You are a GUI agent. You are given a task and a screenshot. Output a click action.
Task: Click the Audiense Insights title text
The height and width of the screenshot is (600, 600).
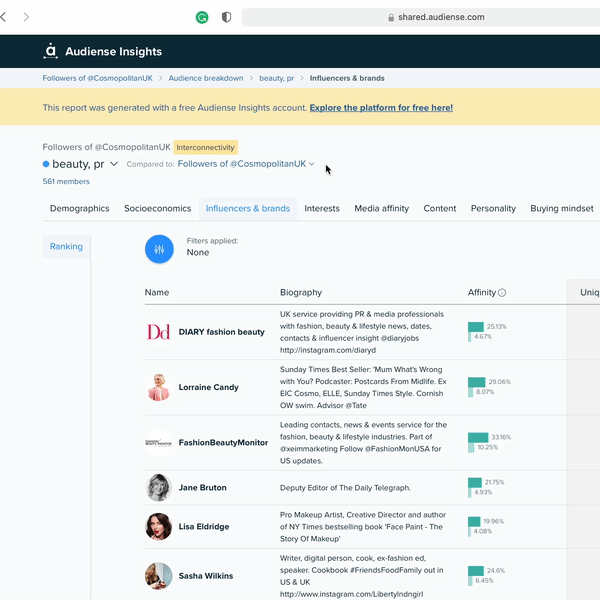pos(114,52)
